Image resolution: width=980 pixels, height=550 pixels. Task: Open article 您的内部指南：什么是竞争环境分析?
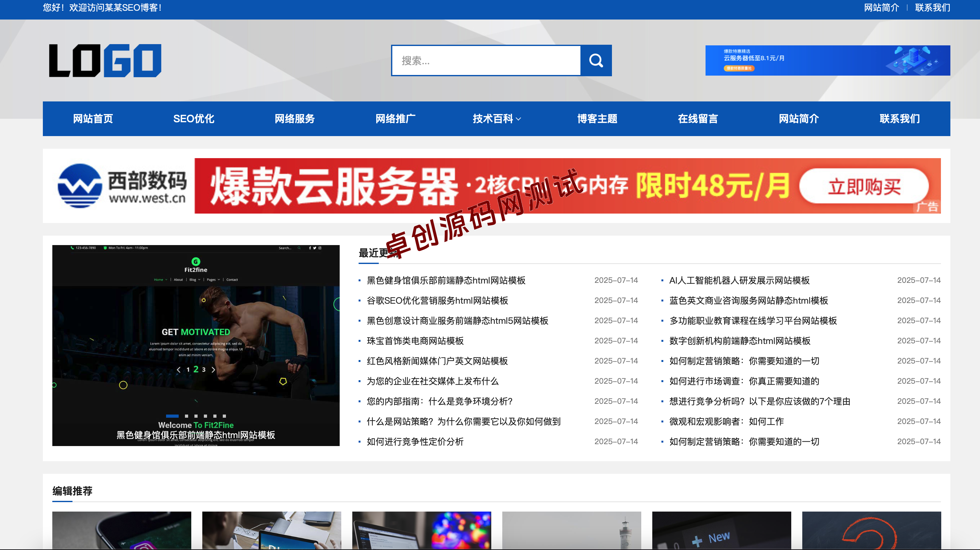click(x=440, y=401)
